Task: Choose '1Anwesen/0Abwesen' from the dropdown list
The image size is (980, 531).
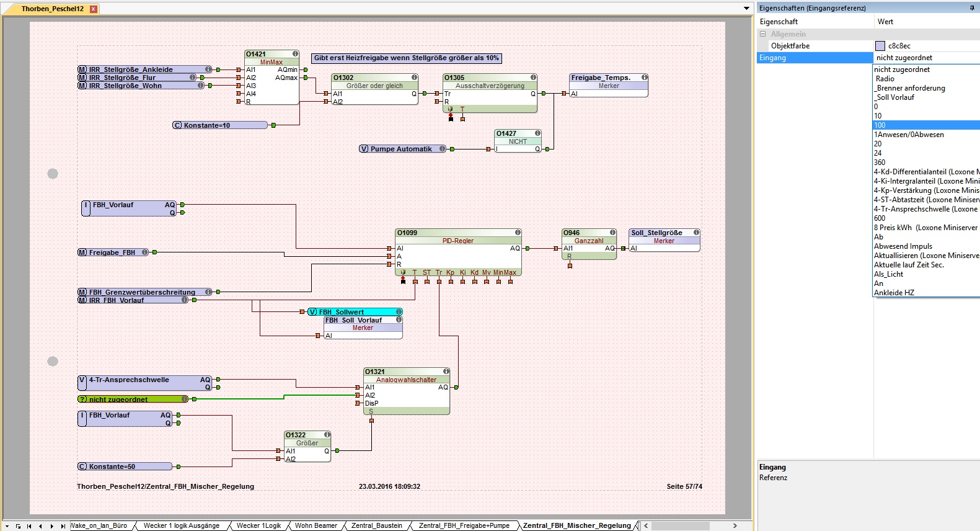Action: (x=909, y=135)
